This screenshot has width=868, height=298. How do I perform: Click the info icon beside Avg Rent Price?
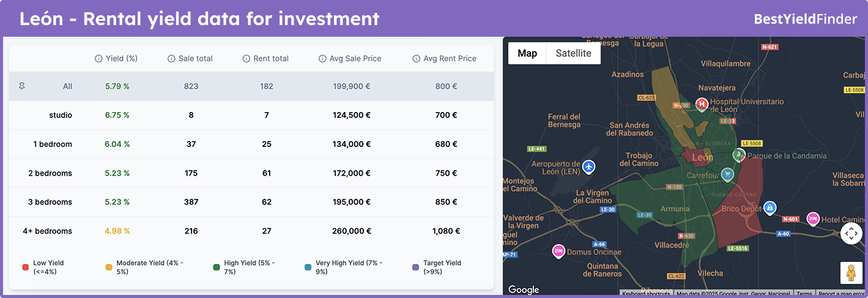tap(416, 59)
